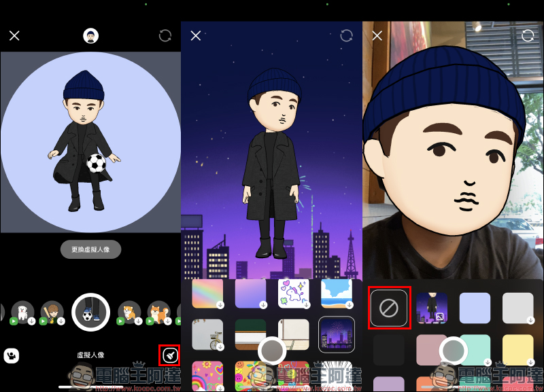Select the comic burst lines background
The image size is (544, 392).
337,376
